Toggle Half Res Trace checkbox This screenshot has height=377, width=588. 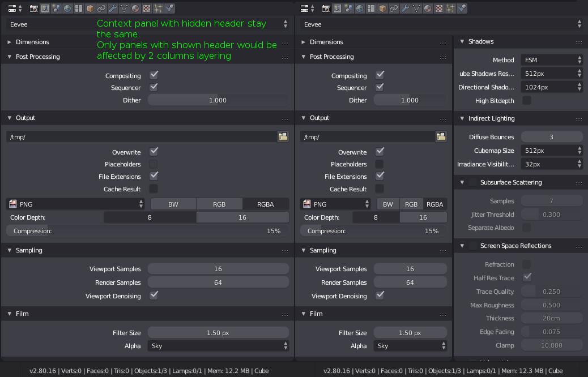pyautogui.click(x=527, y=277)
